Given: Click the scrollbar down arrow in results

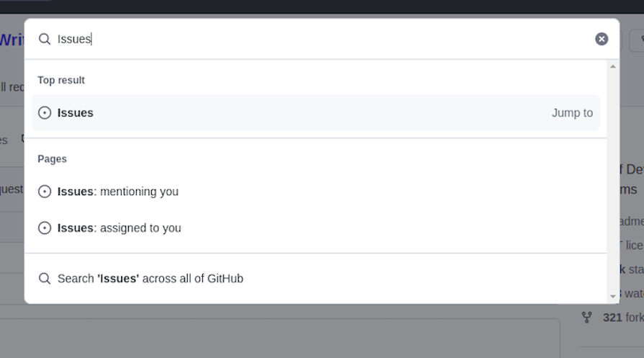Looking at the screenshot, I should pos(613,295).
